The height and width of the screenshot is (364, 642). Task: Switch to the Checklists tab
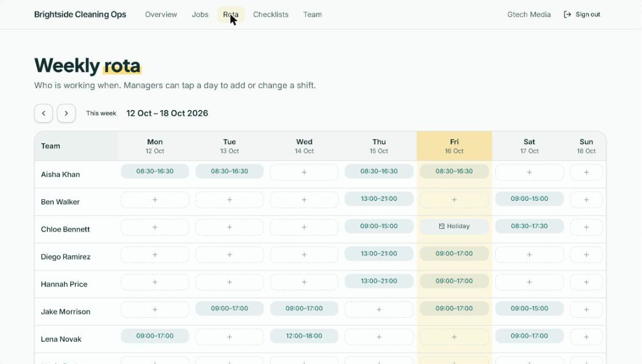(x=271, y=14)
